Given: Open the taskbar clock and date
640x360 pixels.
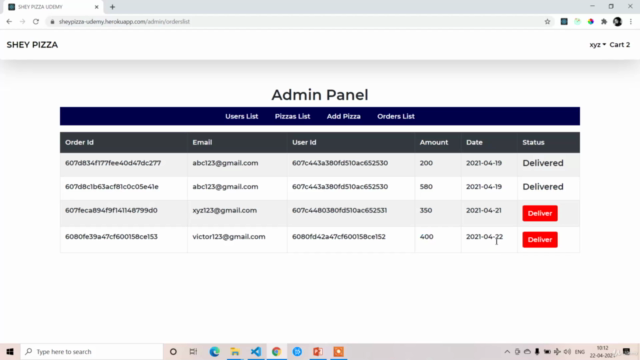Looking at the screenshot, I should point(602,351).
